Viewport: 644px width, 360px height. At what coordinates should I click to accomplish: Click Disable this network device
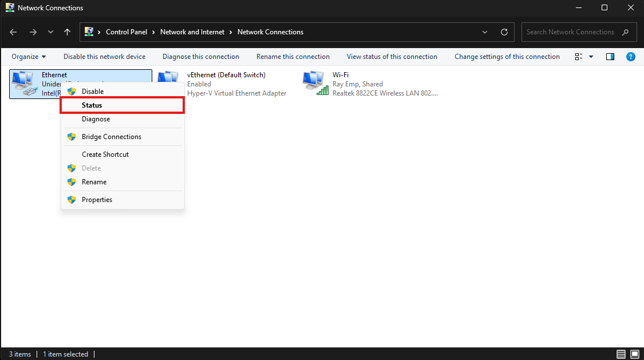coord(104,57)
